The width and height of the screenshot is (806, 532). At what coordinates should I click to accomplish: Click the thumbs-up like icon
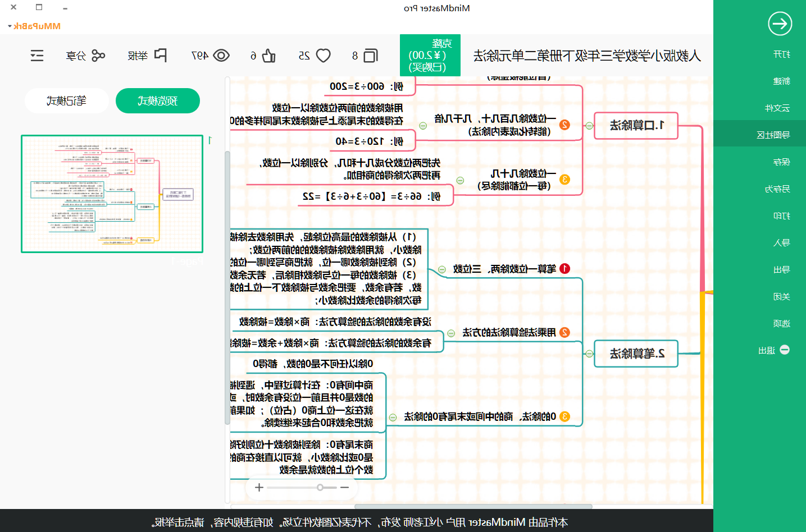click(269, 55)
